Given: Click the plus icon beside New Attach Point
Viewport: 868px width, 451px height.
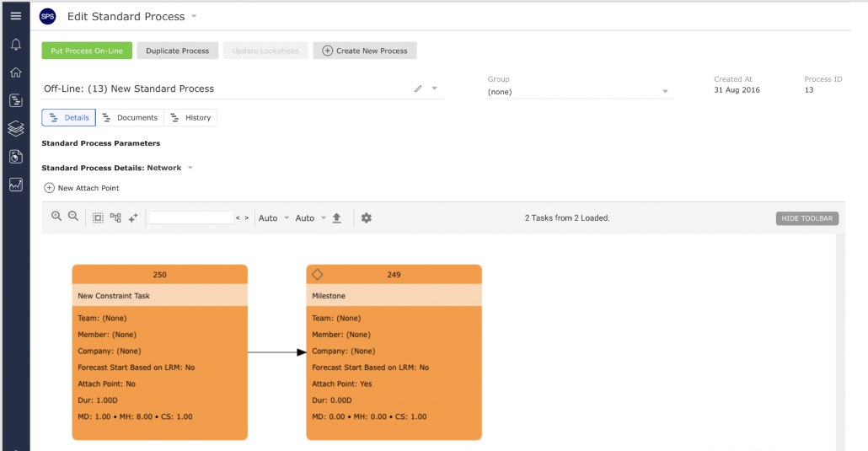Looking at the screenshot, I should 49,188.
